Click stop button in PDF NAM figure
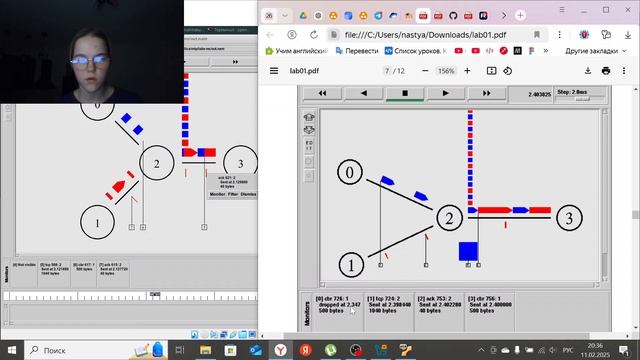The image size is (640, 360). pyautogui.click(x=405, y=93)
